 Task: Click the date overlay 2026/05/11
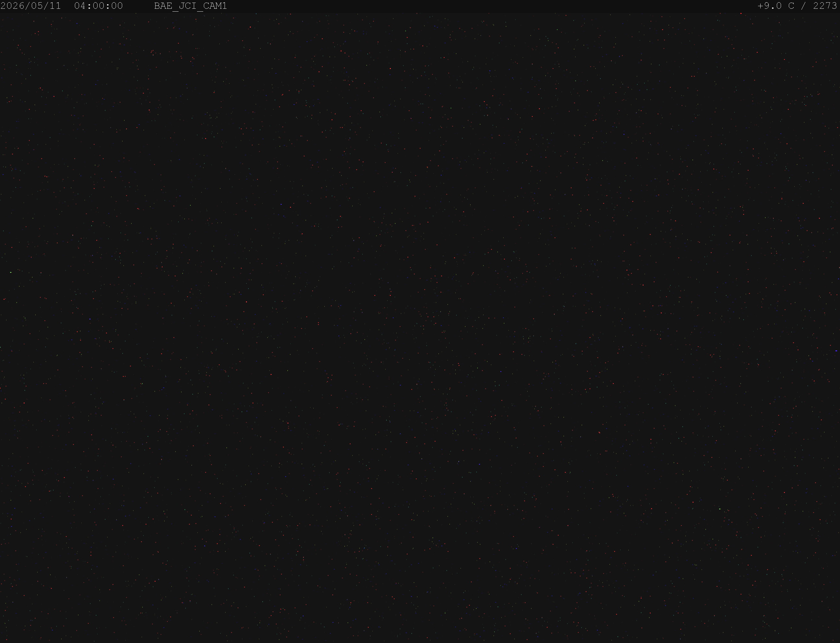pyautogui.click(x=30, y=6)
